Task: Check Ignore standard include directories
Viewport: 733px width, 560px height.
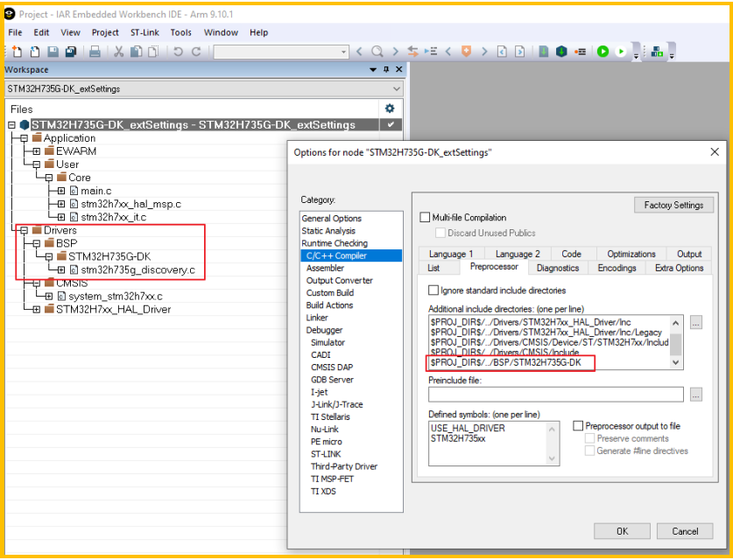Action: (433, 290)
